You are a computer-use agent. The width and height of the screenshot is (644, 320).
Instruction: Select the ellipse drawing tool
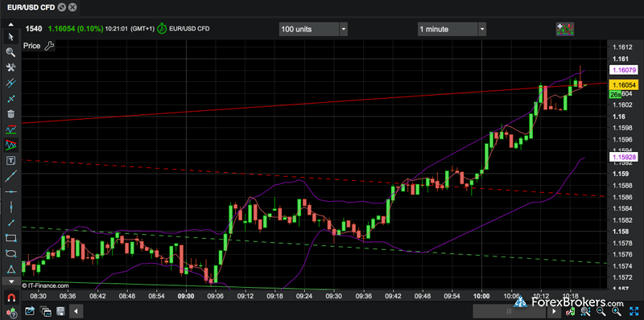(10, 253)
